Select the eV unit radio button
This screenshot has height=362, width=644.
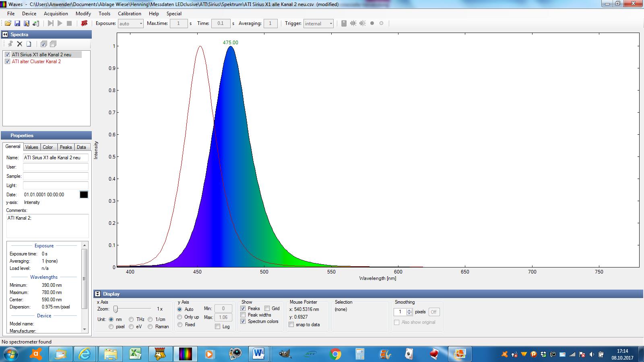tap(131, 327)
